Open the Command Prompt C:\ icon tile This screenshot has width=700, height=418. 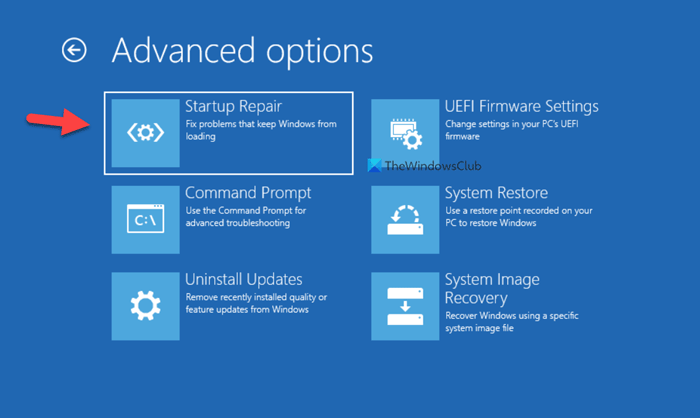[146, 220]
